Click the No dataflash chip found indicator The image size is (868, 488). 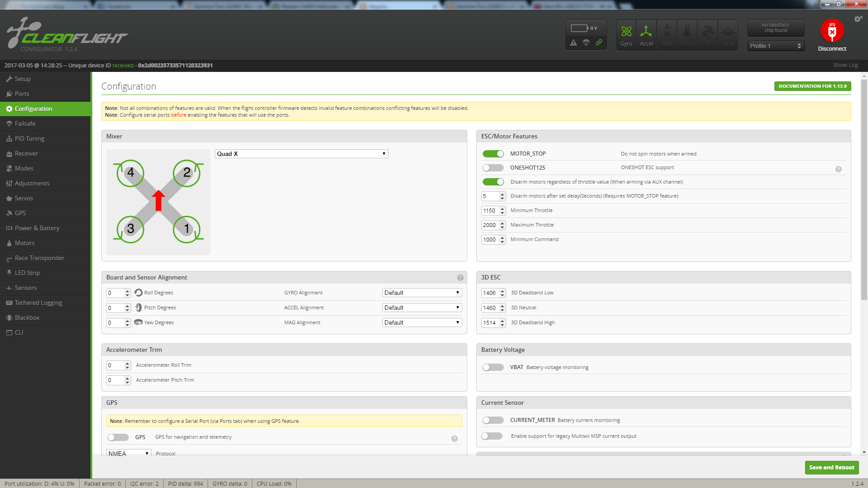point(776,28)
